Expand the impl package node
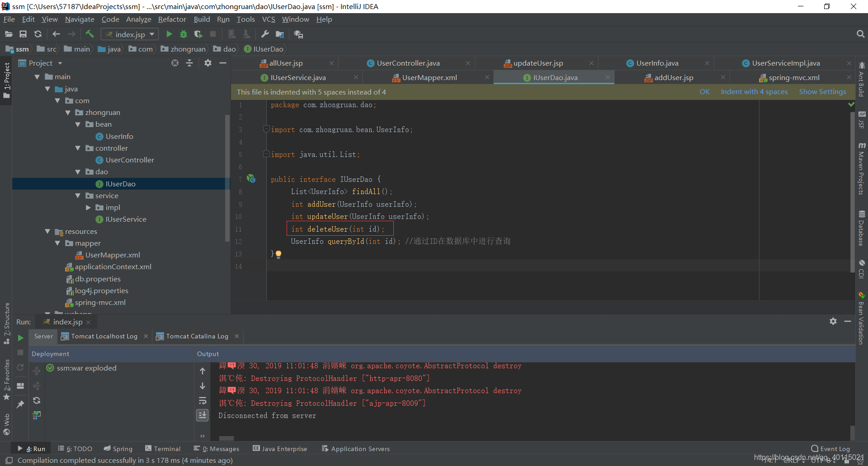Viewport: 868px width, 466px height. tap(88, 207)
